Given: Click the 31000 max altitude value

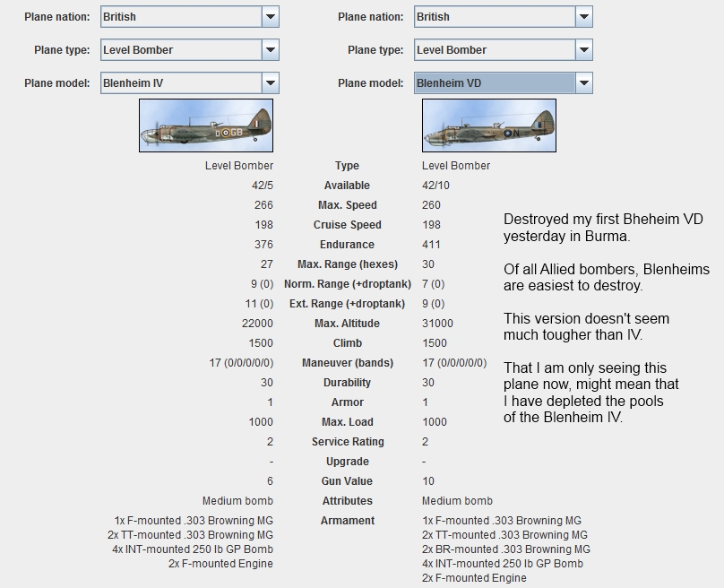Looking at the screenshot, I should coord(437,324).
